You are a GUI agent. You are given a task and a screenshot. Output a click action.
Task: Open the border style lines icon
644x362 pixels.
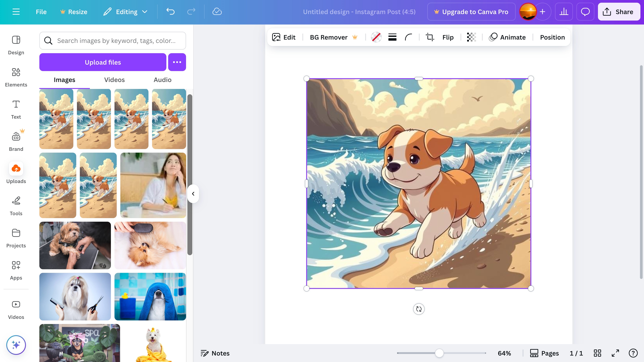[x=392, y=37]
